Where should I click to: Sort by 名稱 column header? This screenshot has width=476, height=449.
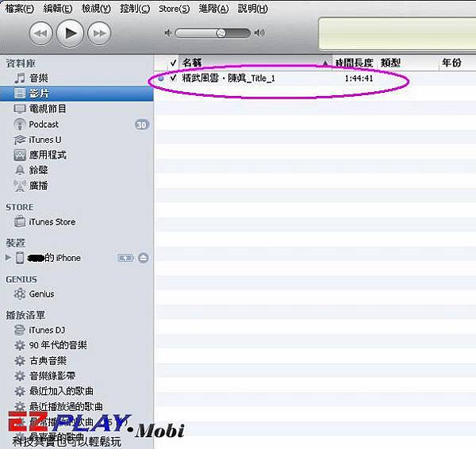(x=255, y=63)
